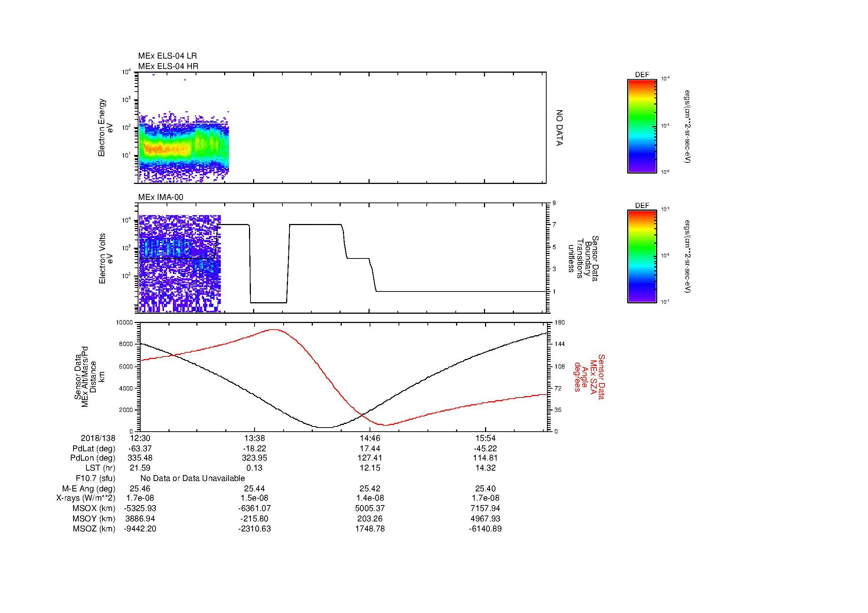
Task: Click the '15:54' time tick label
Action: coord(485,438)
